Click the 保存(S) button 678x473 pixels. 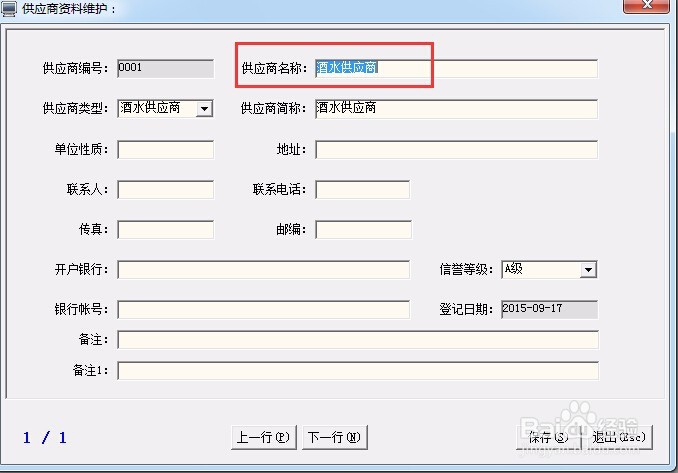548,438
